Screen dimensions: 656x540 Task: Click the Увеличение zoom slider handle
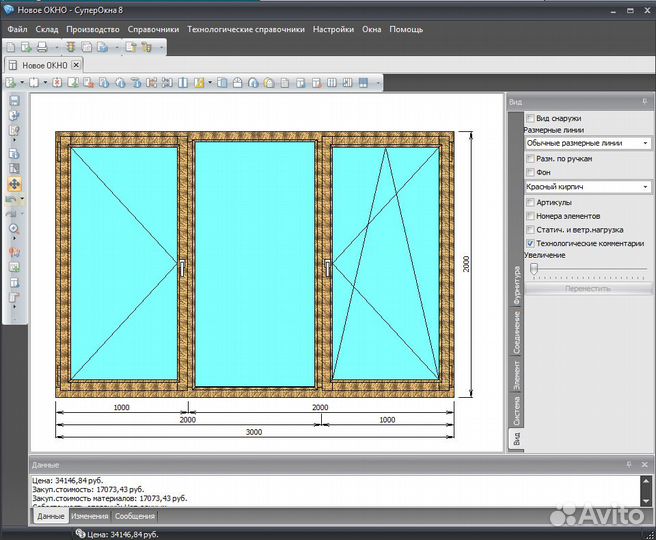tap(534, 268)
